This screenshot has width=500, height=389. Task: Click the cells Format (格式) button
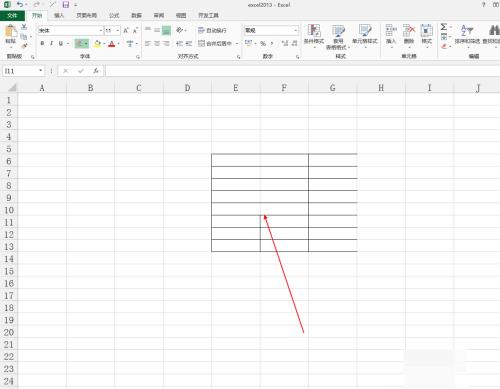pyautogui.click(x=427, y=36)
